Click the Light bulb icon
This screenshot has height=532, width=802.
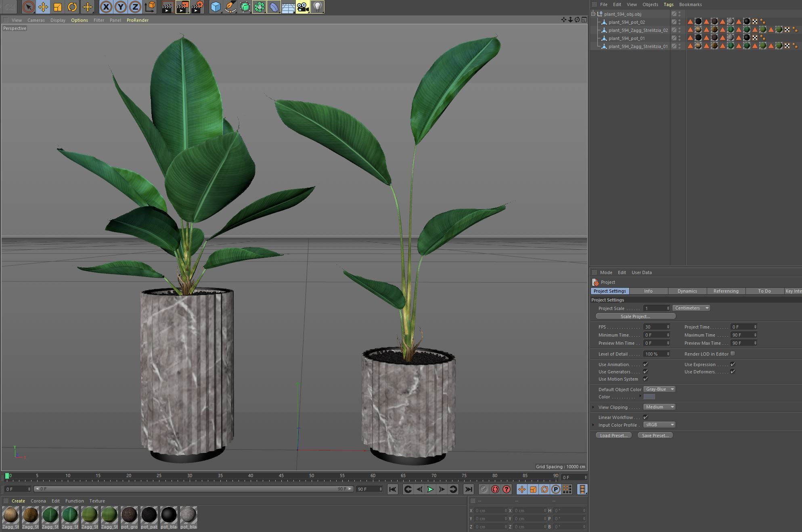click(x=318, y=7)
